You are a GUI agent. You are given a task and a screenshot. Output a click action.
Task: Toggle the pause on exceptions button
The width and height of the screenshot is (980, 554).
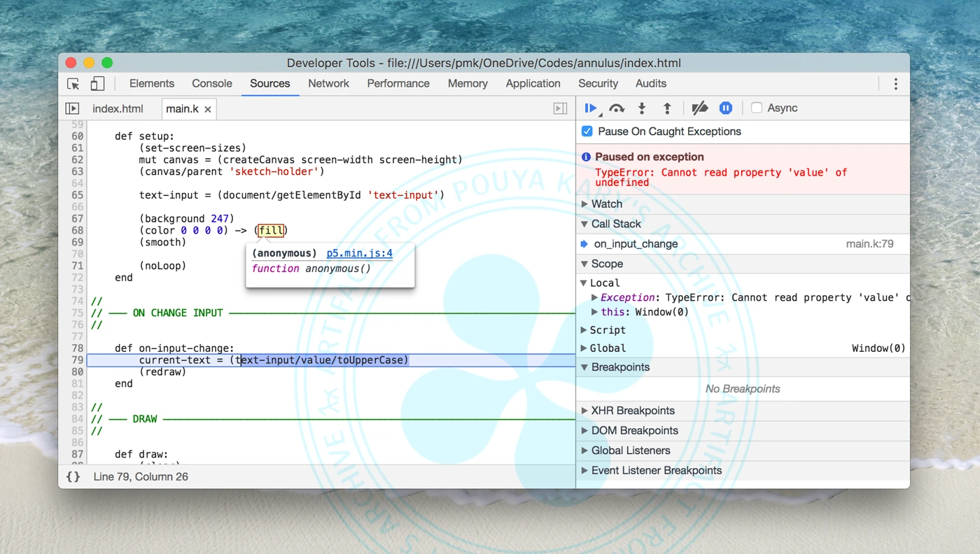tap(726, 108)
